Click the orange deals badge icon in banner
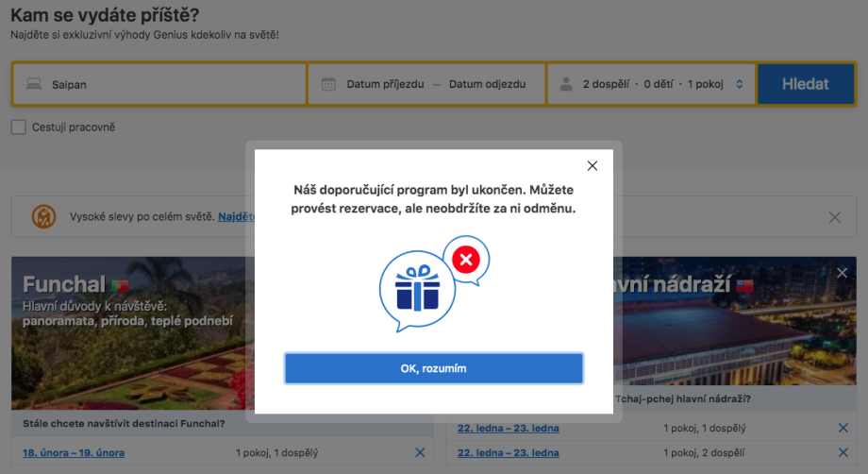The height and width of the screenshot is (474, 868). (44, 217)
